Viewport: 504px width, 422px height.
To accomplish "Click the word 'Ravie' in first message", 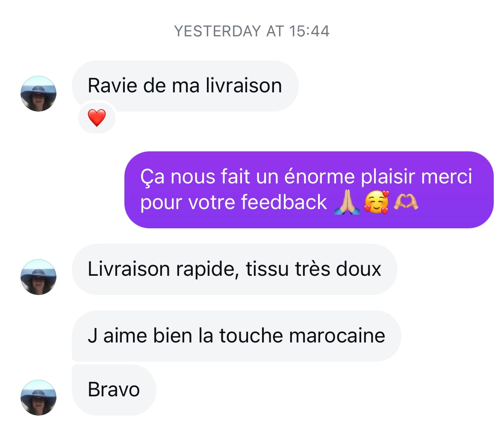I will click(x=112, y=86).
